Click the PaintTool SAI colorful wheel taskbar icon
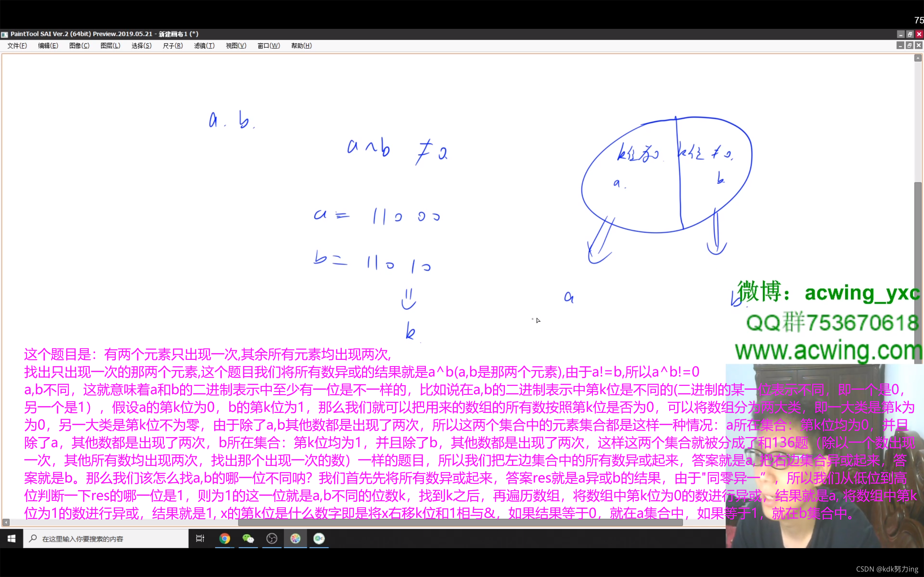924x577 pixels. click(296, 538)
